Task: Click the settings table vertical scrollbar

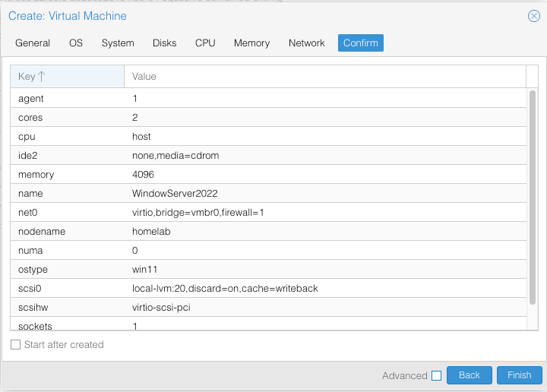Action: [532, 198]
